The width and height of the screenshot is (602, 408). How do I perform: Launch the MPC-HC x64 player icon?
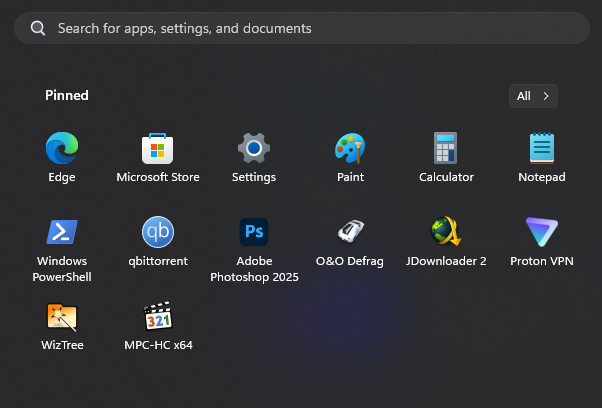[158, 316]
